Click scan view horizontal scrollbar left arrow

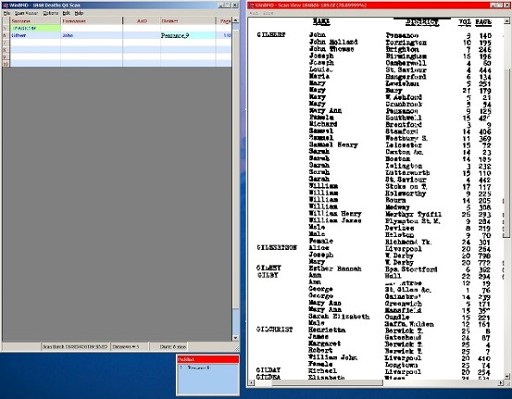(x=251, y=383)
